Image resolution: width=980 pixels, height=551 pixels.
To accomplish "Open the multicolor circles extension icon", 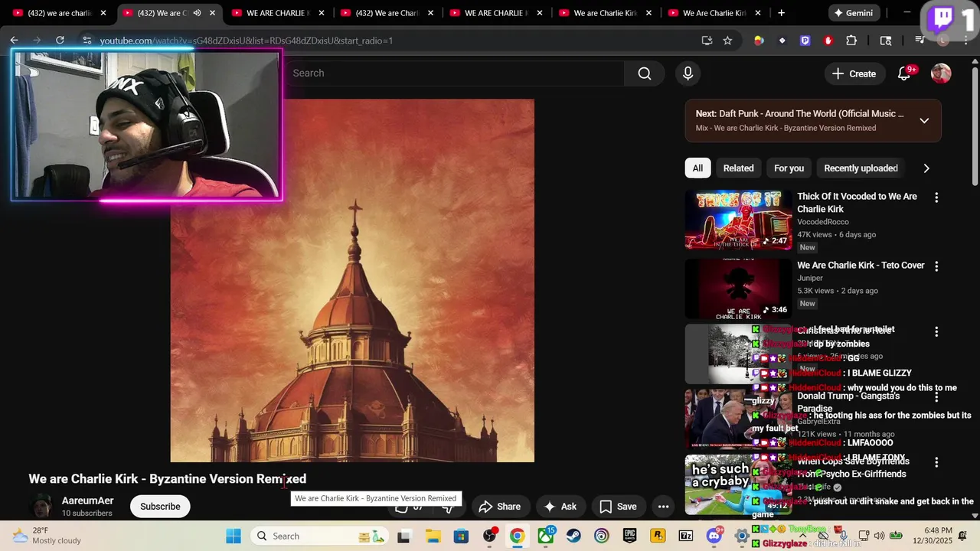I will tap(759, 41).
